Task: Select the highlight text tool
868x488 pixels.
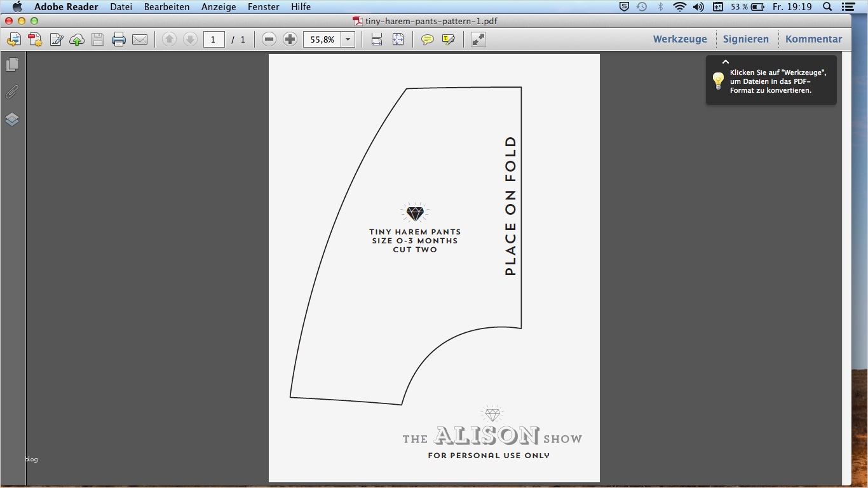Action: pyautogui.click(x=449, y=39)
